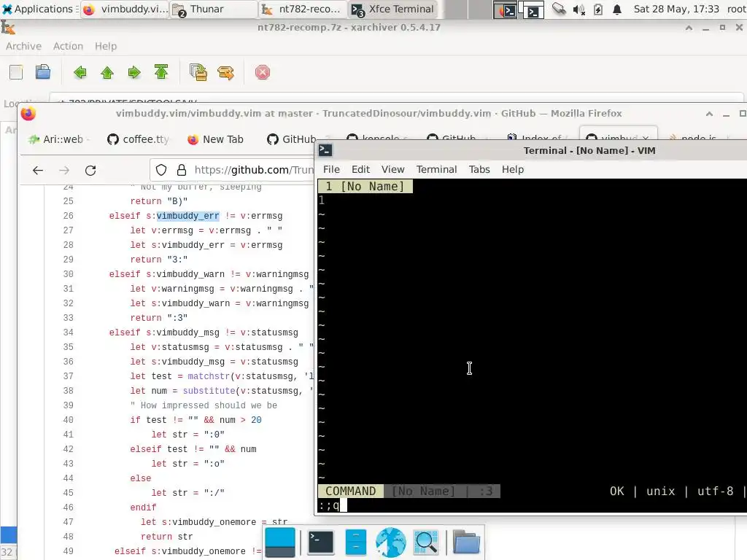Open the Tabs menu in Terminal

click(x=479, y=169)
